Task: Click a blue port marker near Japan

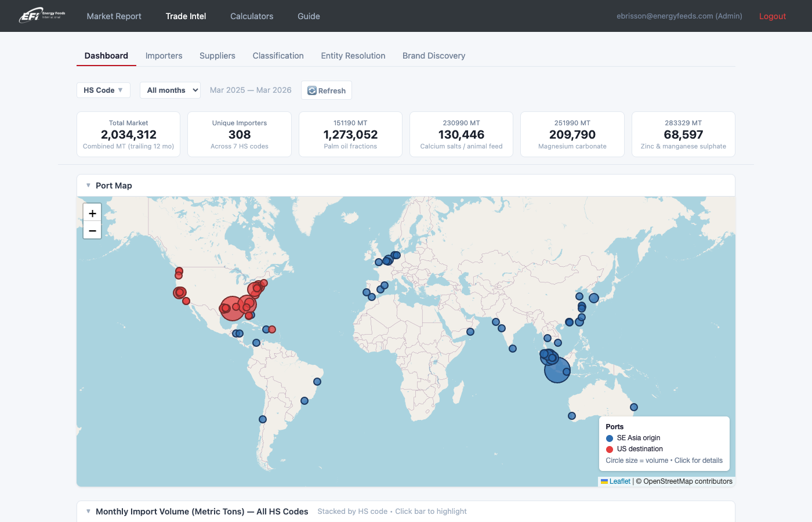Action: (x=593, y=298)
